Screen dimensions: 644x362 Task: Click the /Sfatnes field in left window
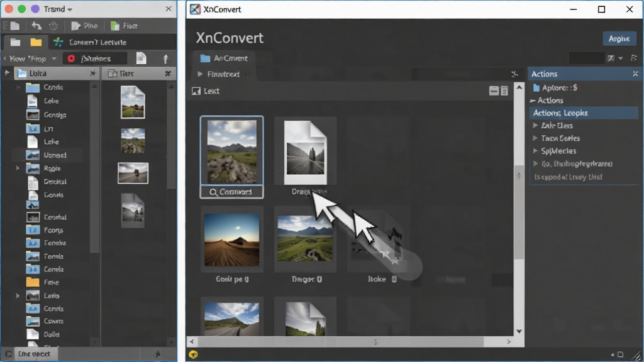(x=96, y=58)
